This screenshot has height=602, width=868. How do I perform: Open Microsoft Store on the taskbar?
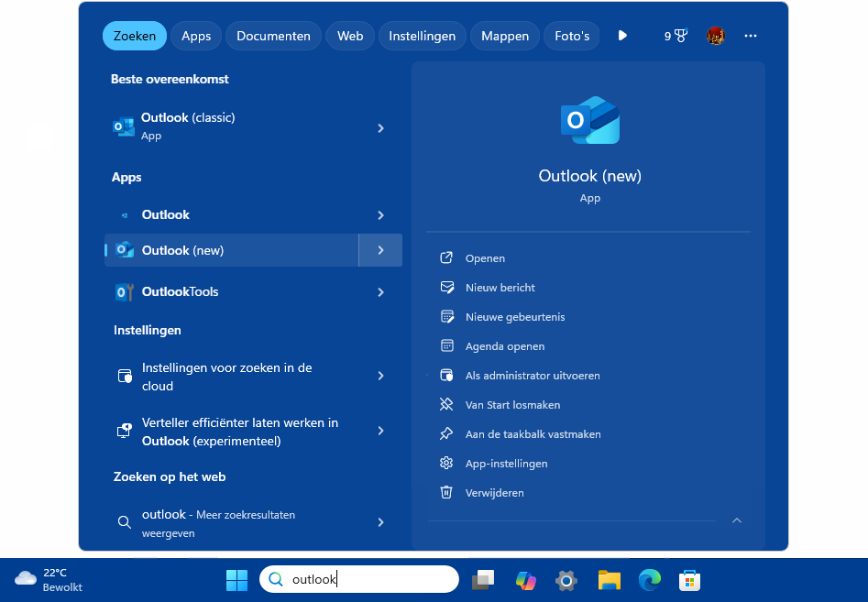click(x=690, y=580)
